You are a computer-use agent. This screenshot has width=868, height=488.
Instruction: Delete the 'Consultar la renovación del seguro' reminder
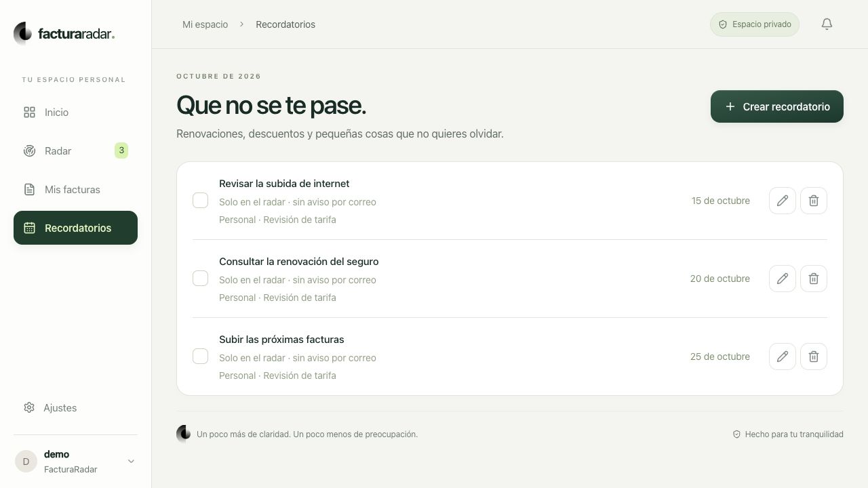(x=814, y=279)
